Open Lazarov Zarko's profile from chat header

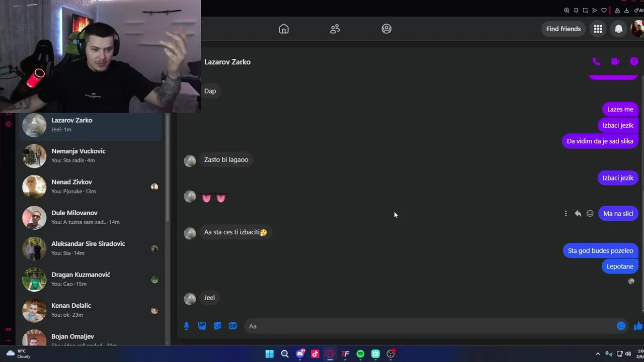tap(227, 62)
